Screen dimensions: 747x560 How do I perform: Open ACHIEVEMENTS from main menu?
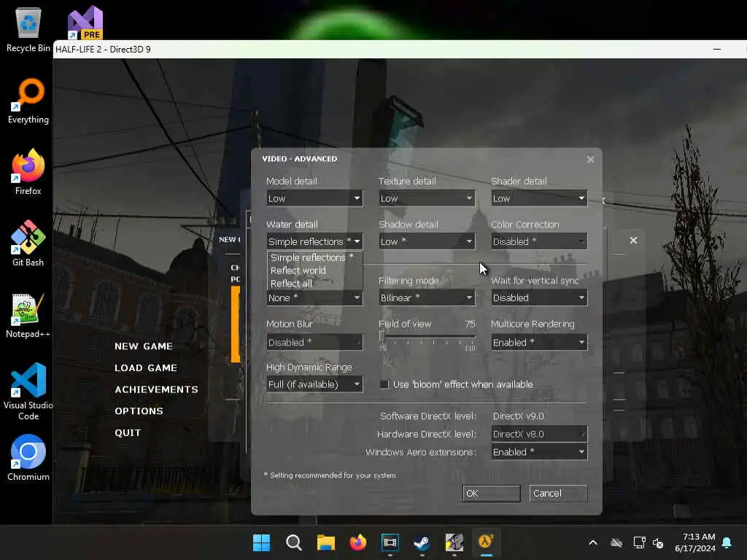pyautogui.click(x=156, y=389)
